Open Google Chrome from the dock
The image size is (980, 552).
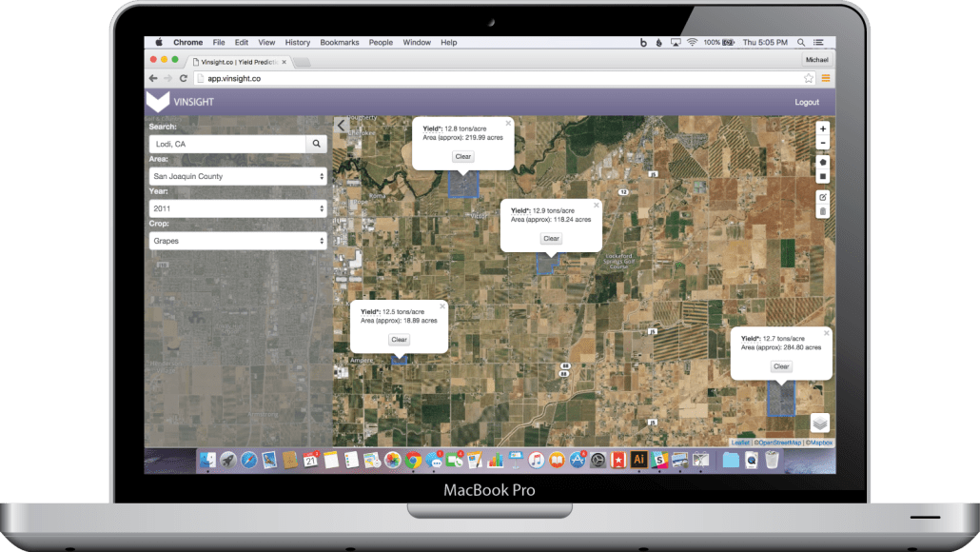click(x=413, y=460)
